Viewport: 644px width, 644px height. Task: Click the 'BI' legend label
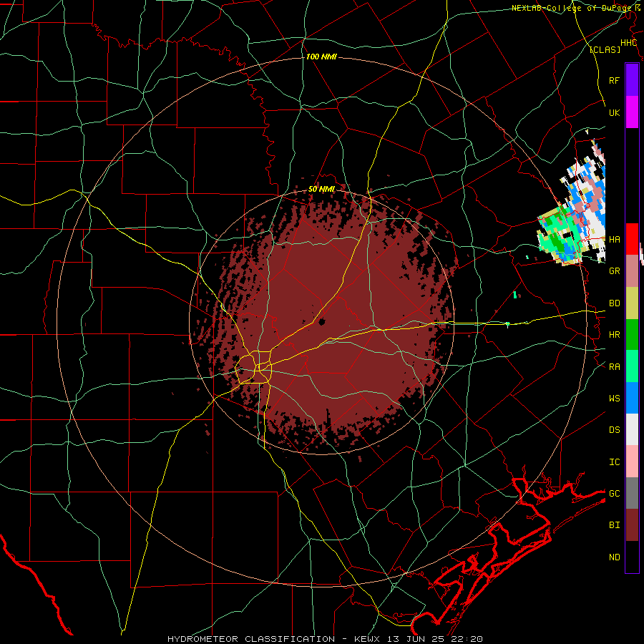pos(614,525)
